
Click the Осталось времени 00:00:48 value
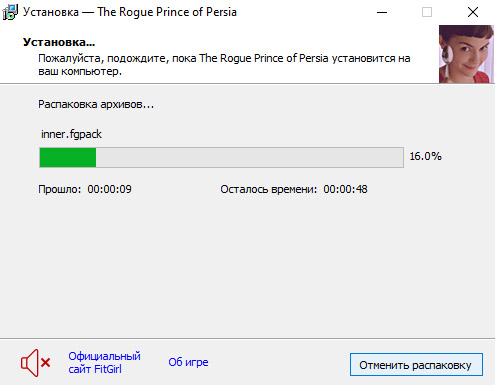tap(345, 189)
